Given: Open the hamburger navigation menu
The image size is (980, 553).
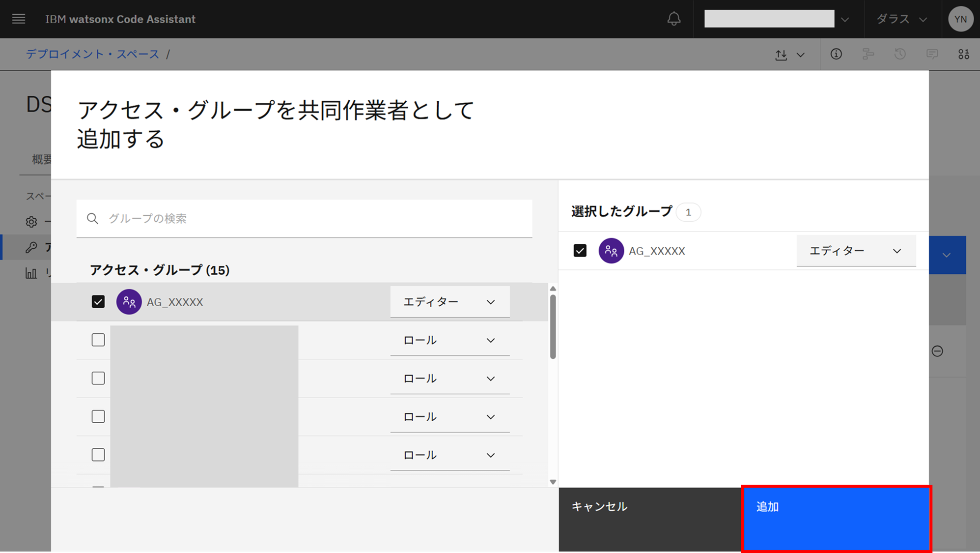Looking at the screenshot, I should click(x=19, y=19).
